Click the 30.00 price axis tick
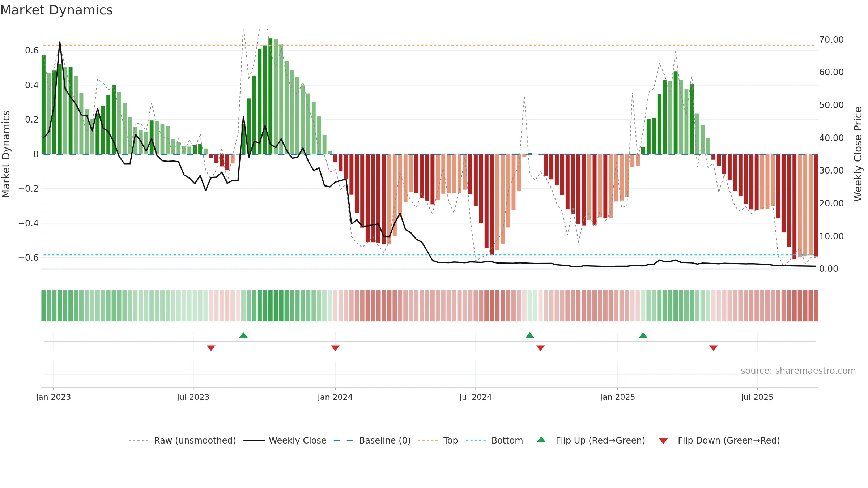This screenshot has height=488, width=868. [x=831, y=170]
